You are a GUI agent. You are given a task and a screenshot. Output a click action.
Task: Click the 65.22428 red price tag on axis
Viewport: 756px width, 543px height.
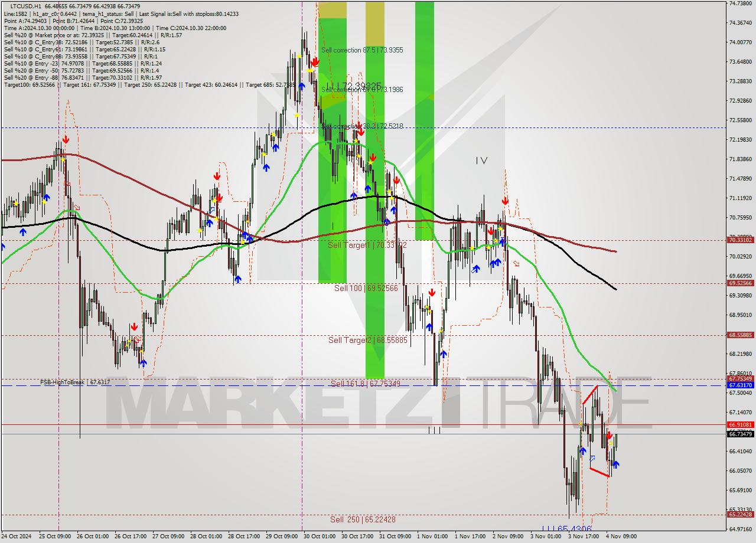[x=740, y=515]
